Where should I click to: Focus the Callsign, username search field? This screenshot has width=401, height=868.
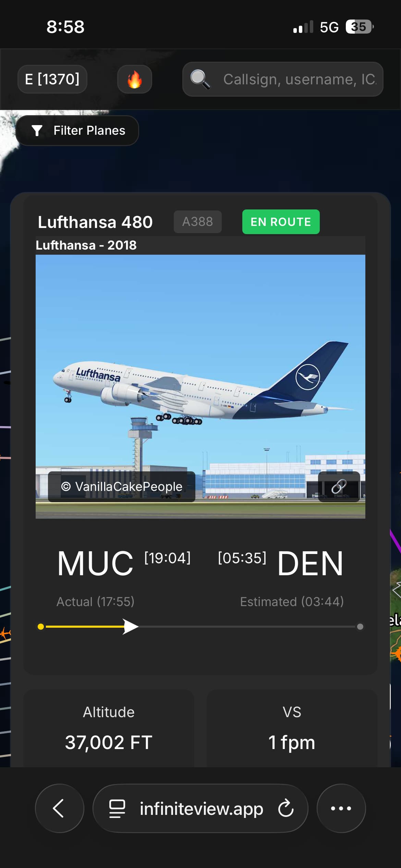tap(283, 79)
